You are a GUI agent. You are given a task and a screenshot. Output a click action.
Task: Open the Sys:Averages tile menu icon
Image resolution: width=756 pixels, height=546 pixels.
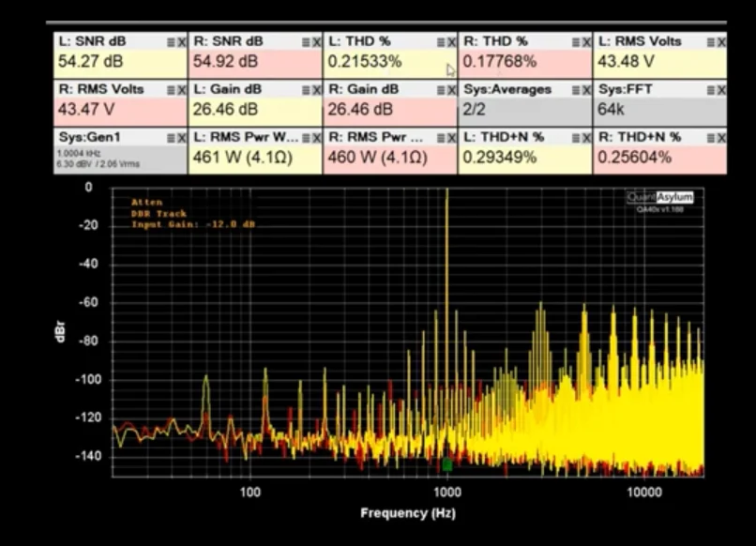point(575,90)
